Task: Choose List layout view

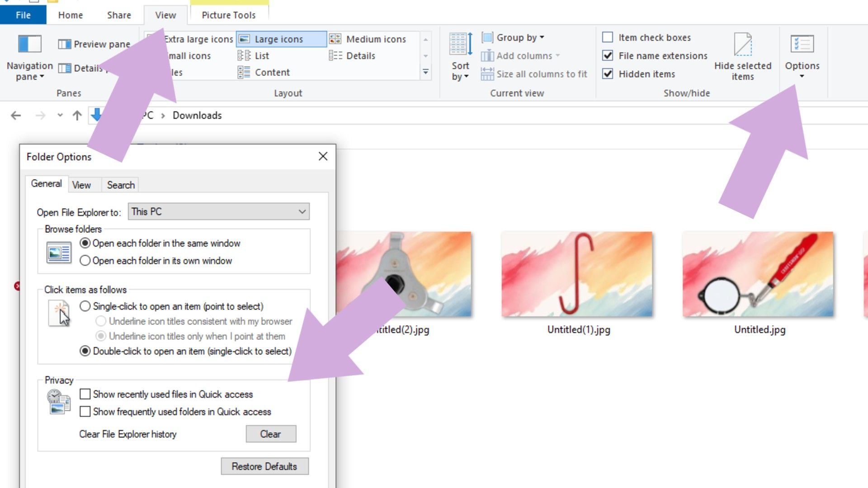Action: [x=253, y=56]
